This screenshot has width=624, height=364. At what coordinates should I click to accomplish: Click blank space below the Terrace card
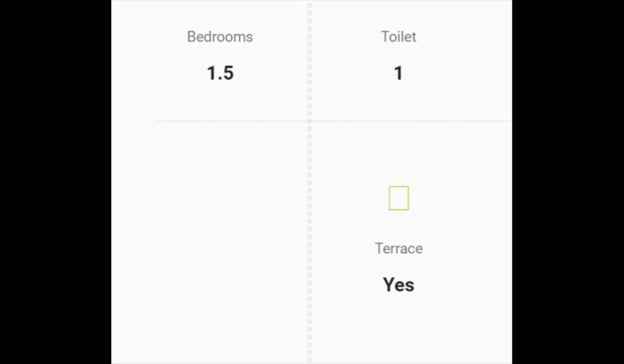click(398, 333)
